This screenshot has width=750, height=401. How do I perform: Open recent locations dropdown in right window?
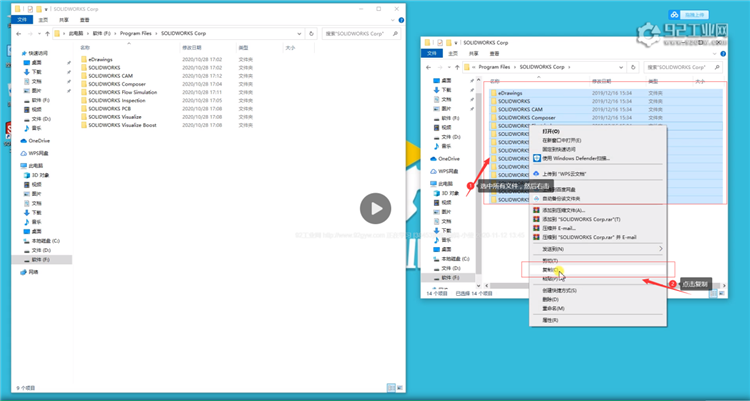coord(450,67)
